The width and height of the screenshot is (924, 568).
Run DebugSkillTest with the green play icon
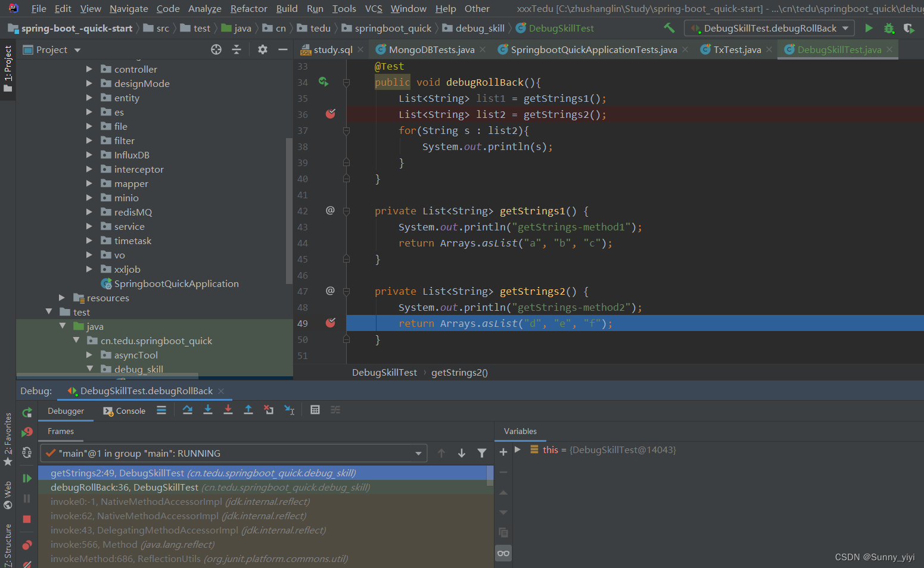pos(869,28)
